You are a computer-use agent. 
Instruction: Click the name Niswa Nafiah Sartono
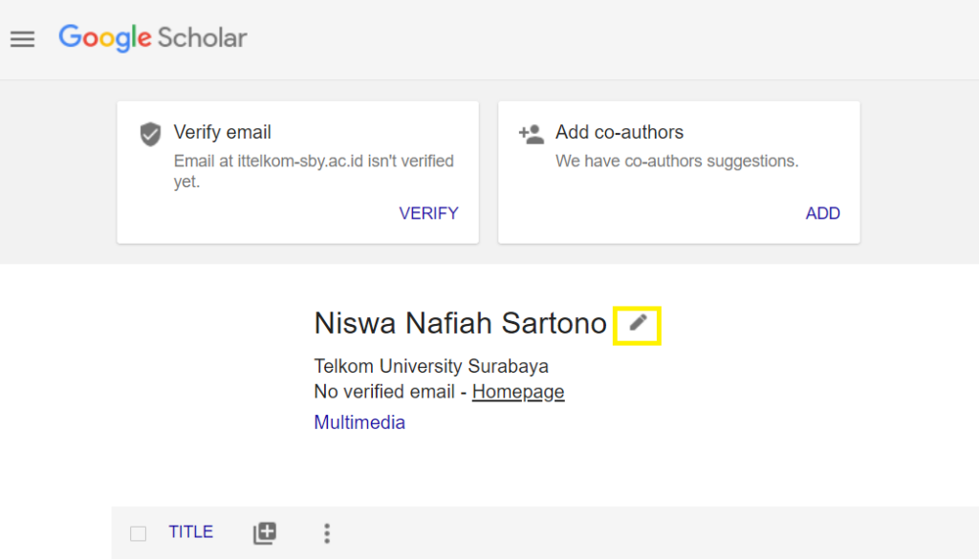click(x=460, y=323)
